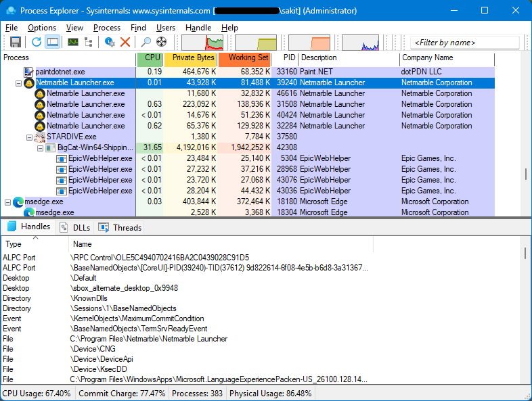Screen dimensions: 532x401
Task: Open the Users menu
Action: (166, 28)
